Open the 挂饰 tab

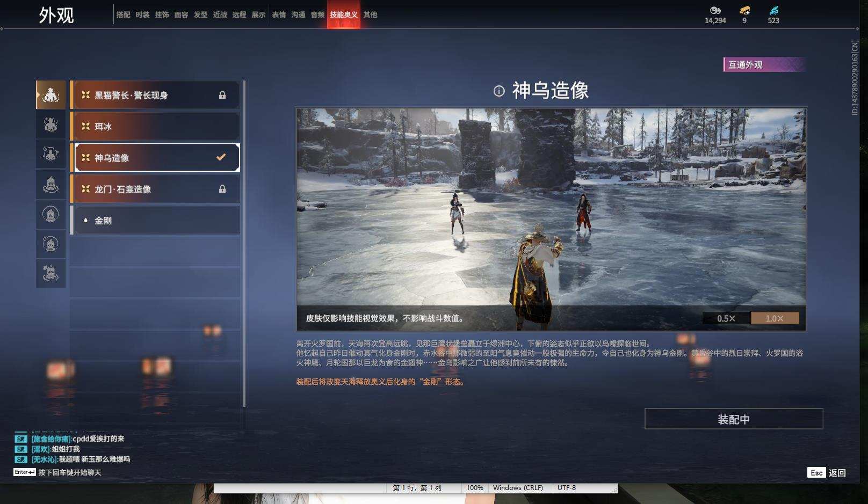(x=162, y=14)
